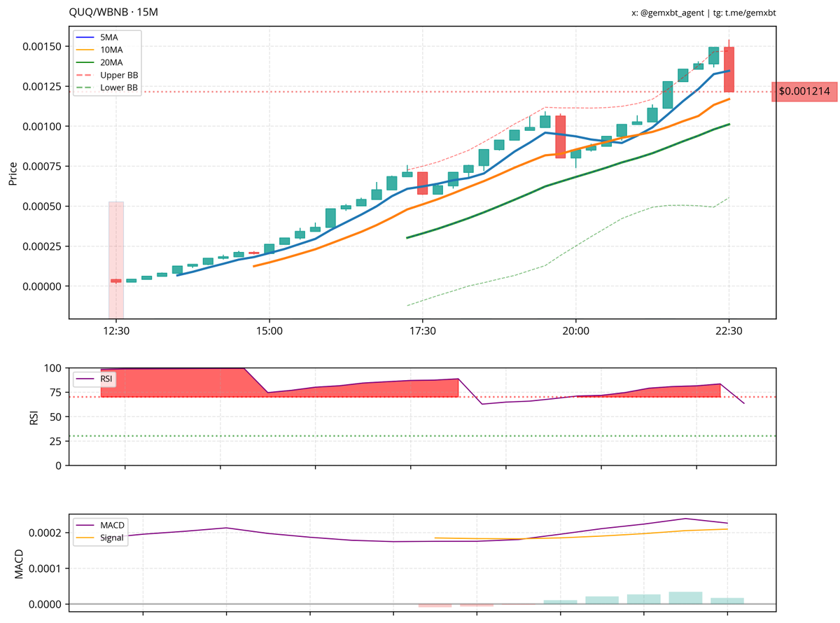
Task: Select the Upper BB legend entry
Action: 108,75
